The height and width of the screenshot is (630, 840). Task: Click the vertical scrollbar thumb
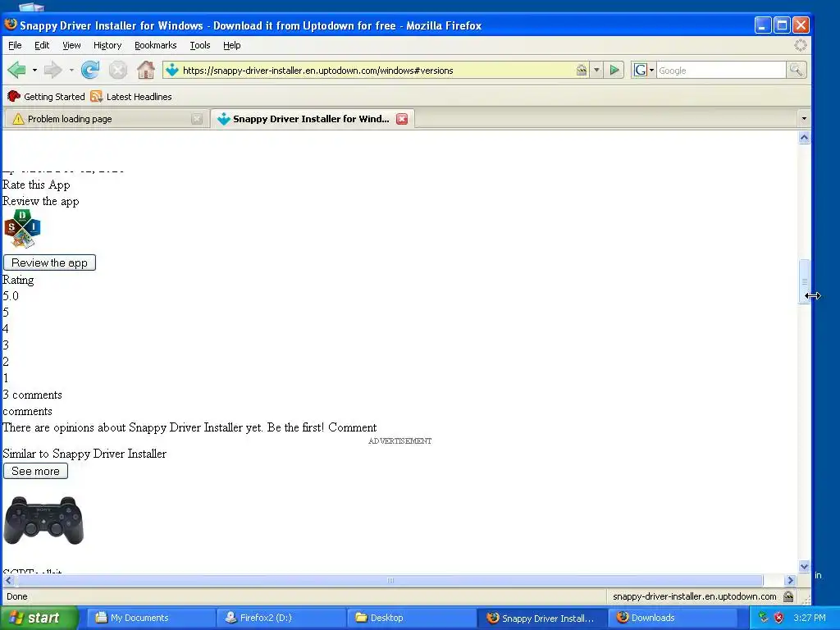point(804,282)
